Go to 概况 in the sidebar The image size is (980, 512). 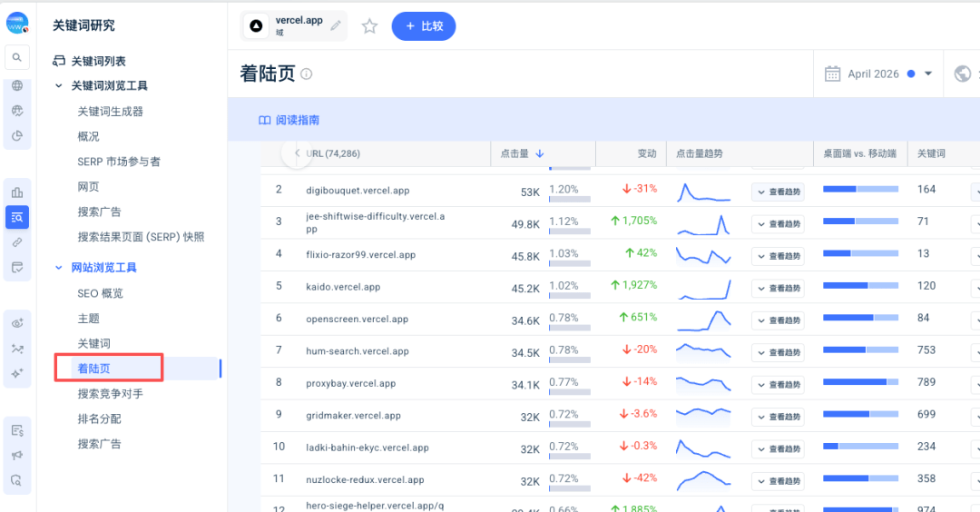pyautogui.click(x=88, y=136)
